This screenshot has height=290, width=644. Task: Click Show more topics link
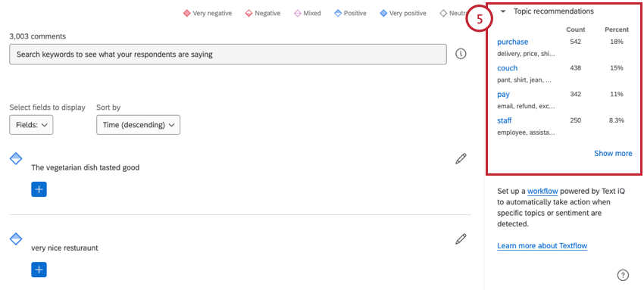[x=613, y=154]
